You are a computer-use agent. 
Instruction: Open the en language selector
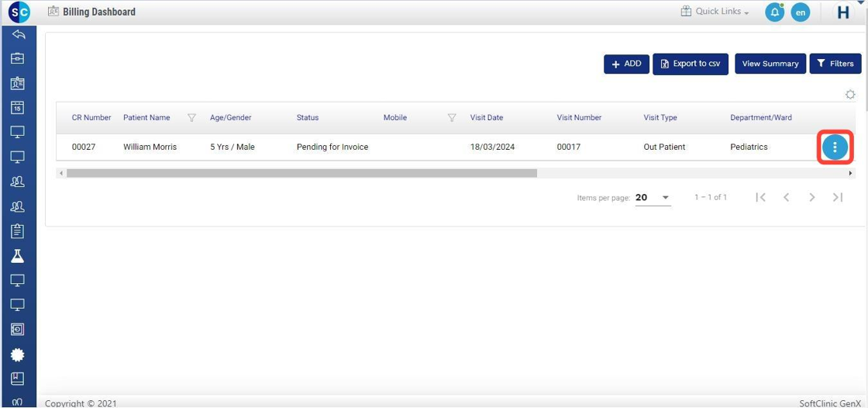[800, 12]
